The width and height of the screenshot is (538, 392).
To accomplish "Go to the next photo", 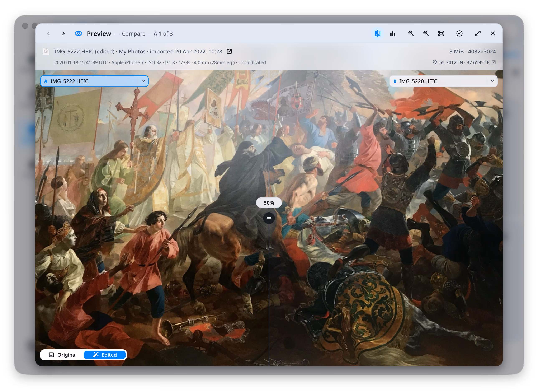I will pyautogui.click(x=63, y=33).
